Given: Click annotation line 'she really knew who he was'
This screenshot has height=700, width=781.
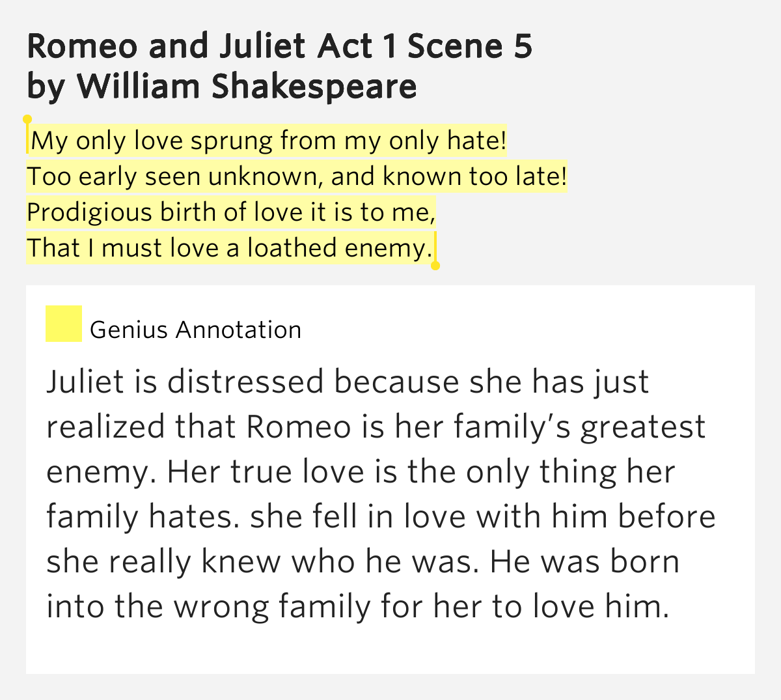Looking at the screenshot, I should (x=363, y=562).
